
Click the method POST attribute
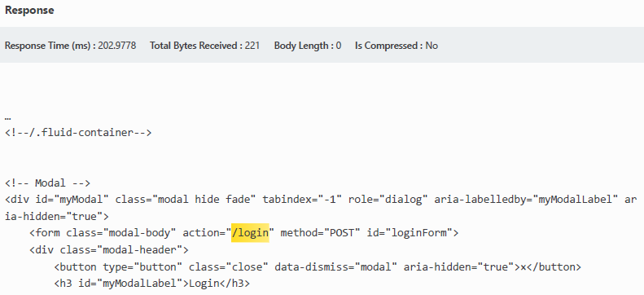point(320,233)
